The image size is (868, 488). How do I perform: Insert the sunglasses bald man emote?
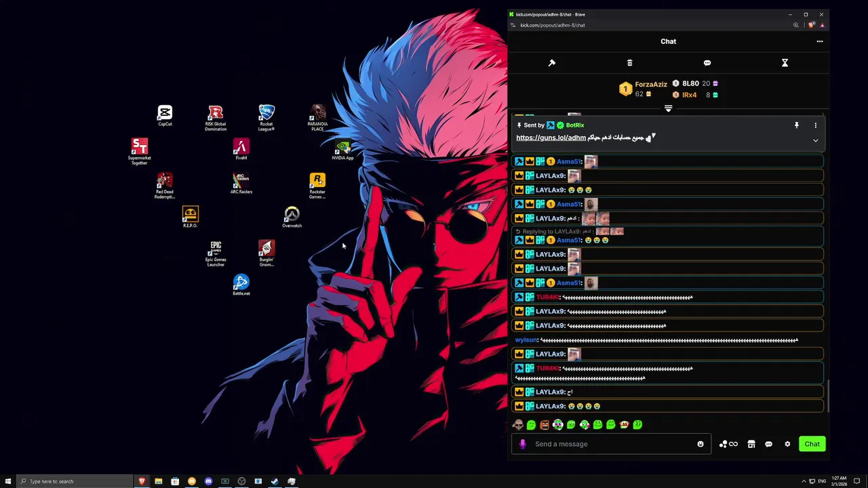[518, 425]
